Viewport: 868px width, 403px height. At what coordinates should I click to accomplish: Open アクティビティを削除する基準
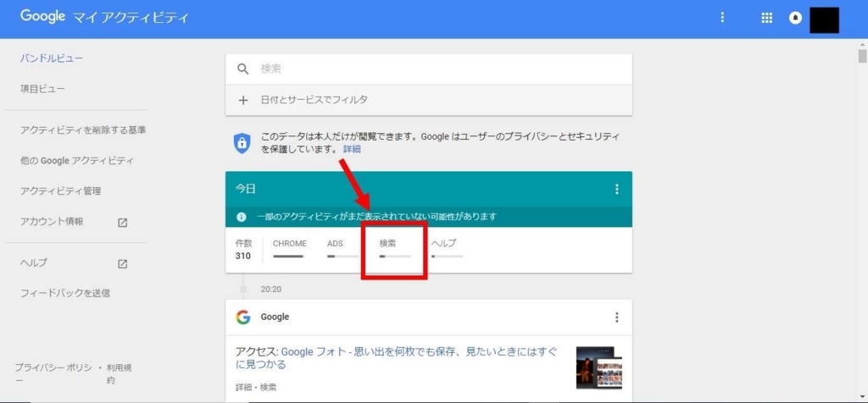click(83, 130)
